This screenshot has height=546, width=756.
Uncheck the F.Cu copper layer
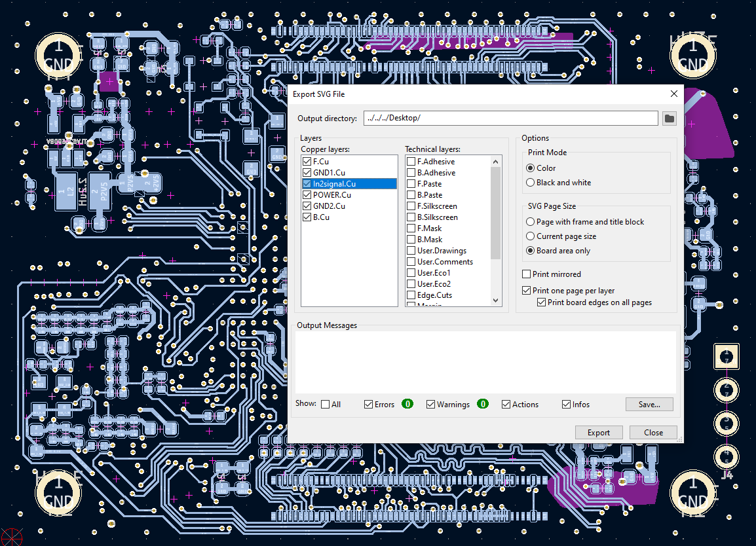[x=307, y=161]
